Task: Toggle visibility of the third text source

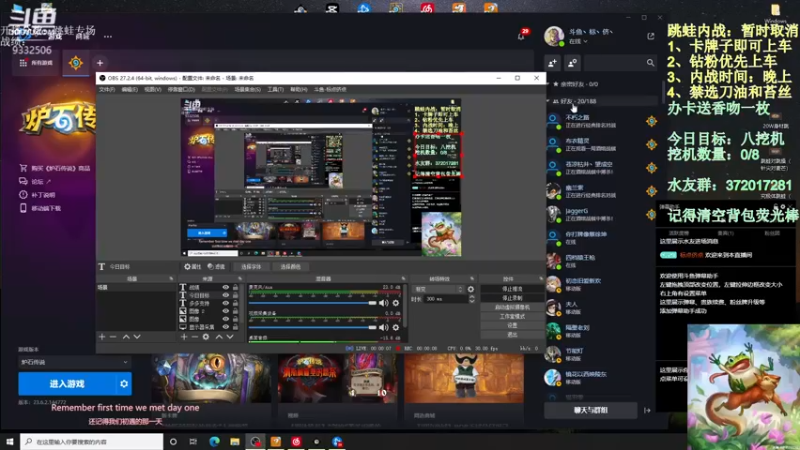Action: [226, 303]
